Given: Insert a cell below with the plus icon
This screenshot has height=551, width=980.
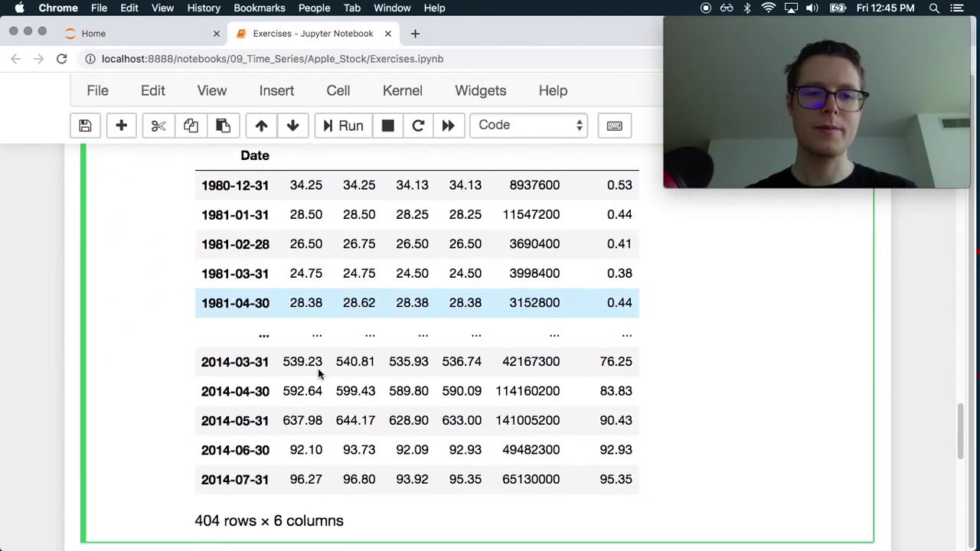Looking at the screenshot, I should (121, 126).
